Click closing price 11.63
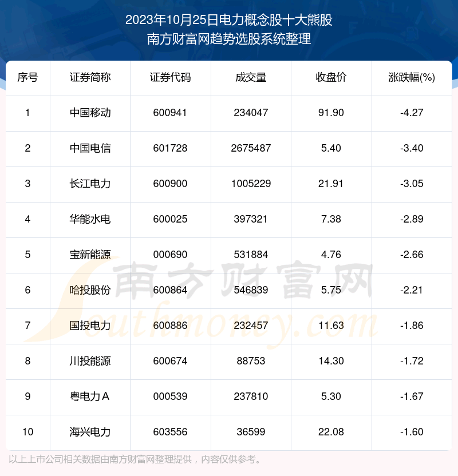The height and width of the screenshot is (476, 458). (331, 326)
